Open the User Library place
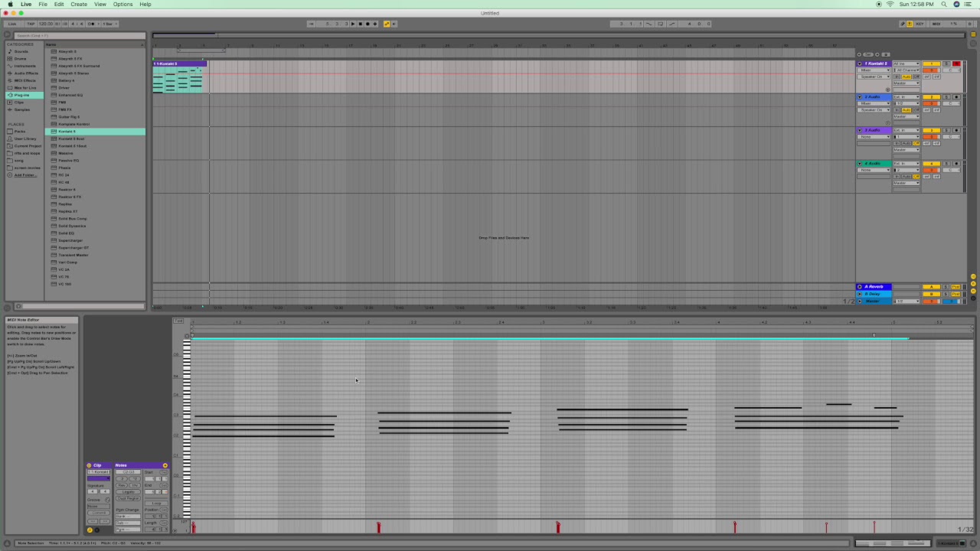The width and height of the screenshot is (980, 551). pos(24,139)
